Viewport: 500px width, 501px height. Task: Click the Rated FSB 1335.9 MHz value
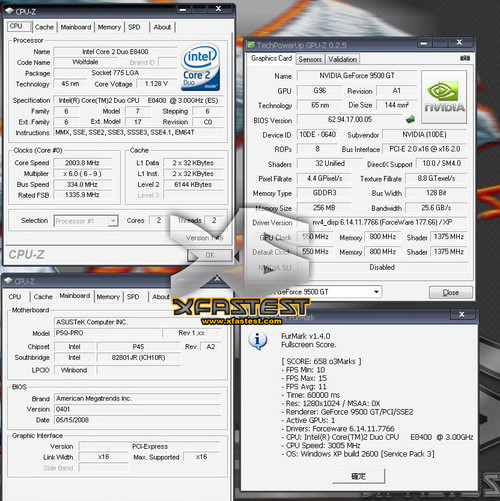82,195
